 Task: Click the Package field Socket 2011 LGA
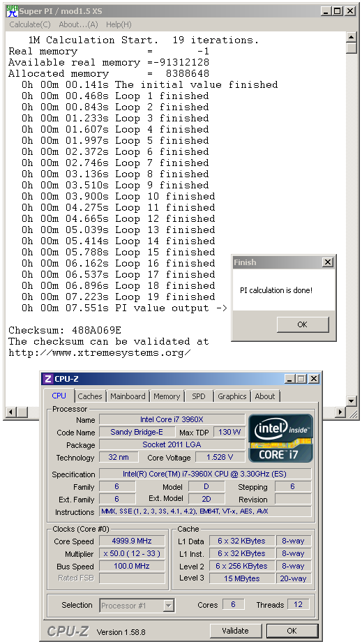172,444
